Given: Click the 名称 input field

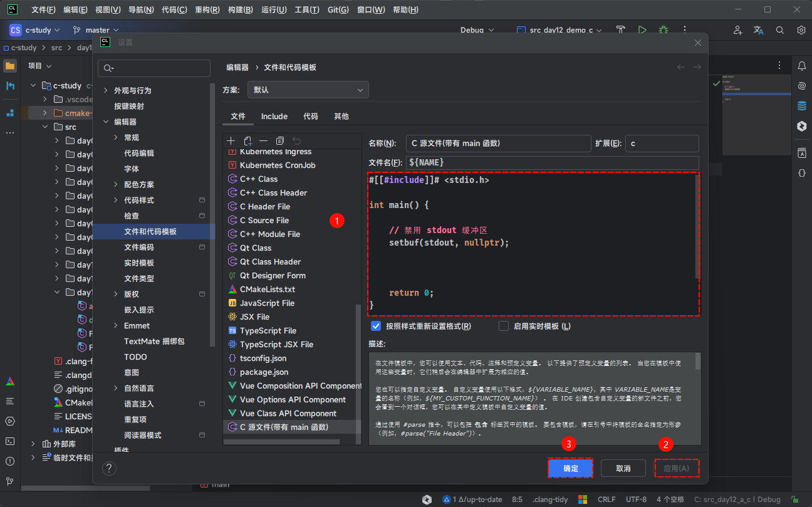Looking at the screenshot, I should (x=498, y=144).
